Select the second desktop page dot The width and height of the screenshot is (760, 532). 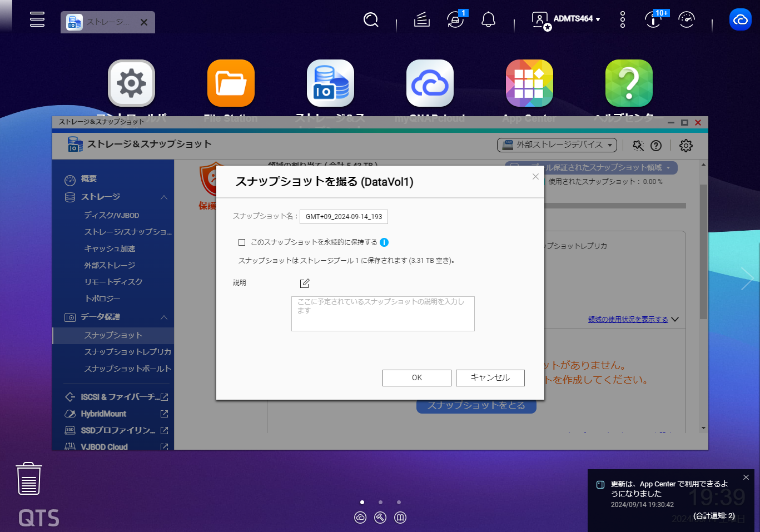click(x=380, y=502)
